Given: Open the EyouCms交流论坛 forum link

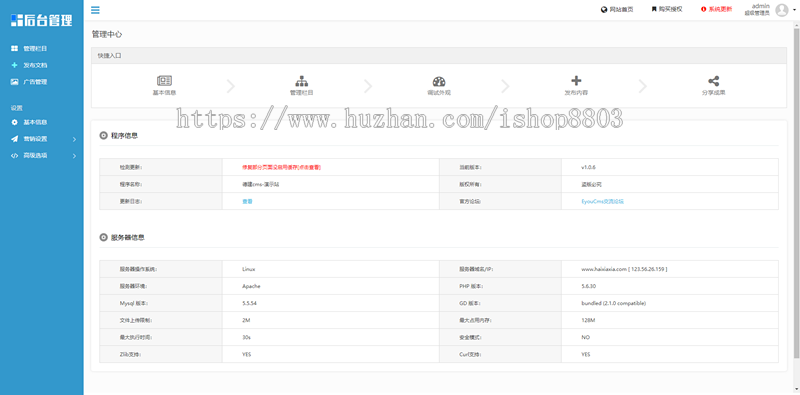Looking at the screenshot, I should [602, 202].
